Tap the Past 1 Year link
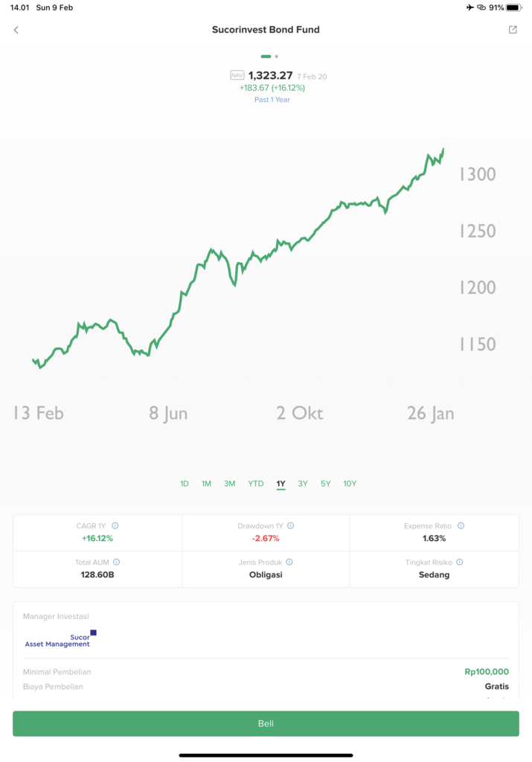The width and height of the screenshot is (532, 762). 272,100
